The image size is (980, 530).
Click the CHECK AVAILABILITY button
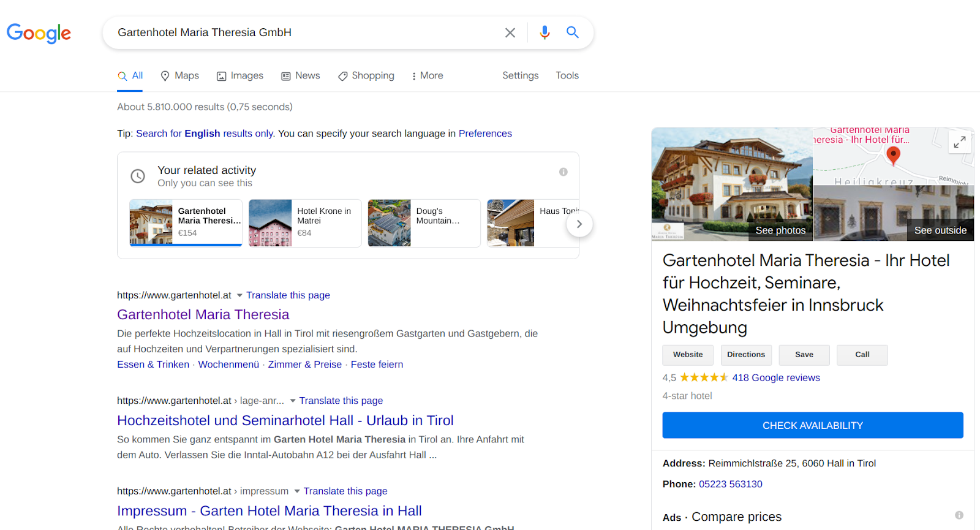[813, 425]
